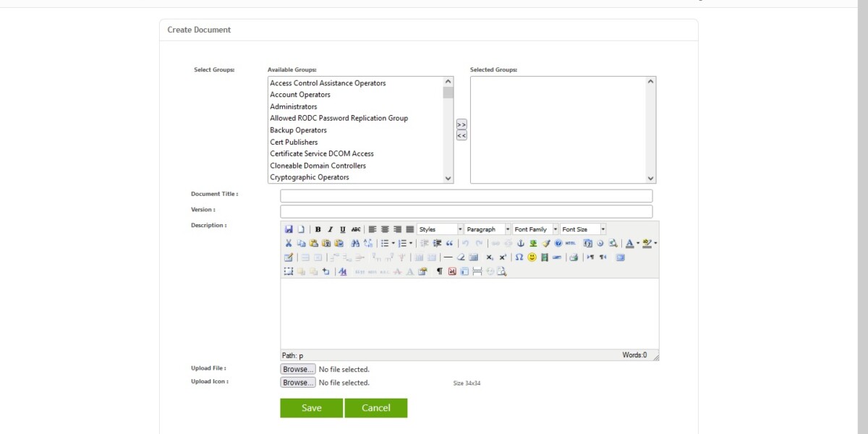
Task: Insert an anchor in the editor
Action: (x=519, y=244)
